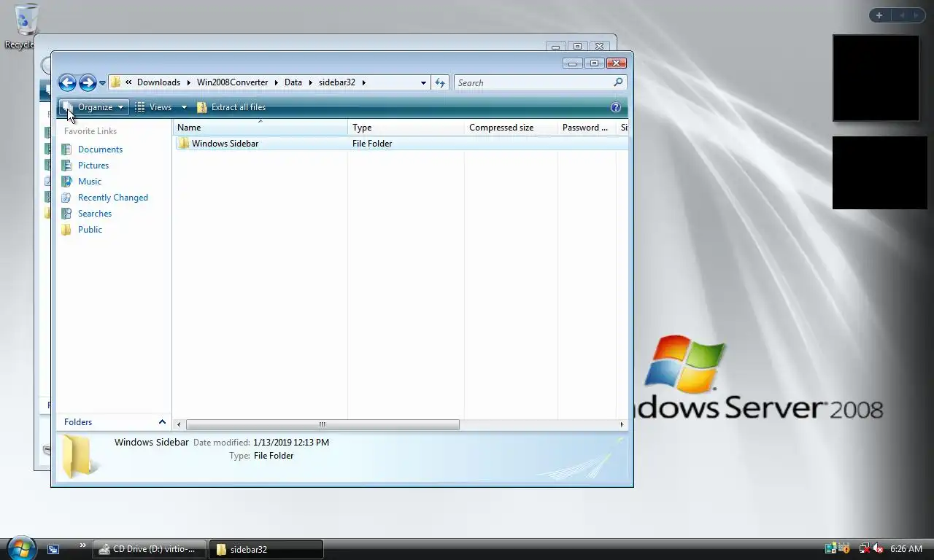
Task: Show hidden path with the double chevron
Action: click(128, 82)
